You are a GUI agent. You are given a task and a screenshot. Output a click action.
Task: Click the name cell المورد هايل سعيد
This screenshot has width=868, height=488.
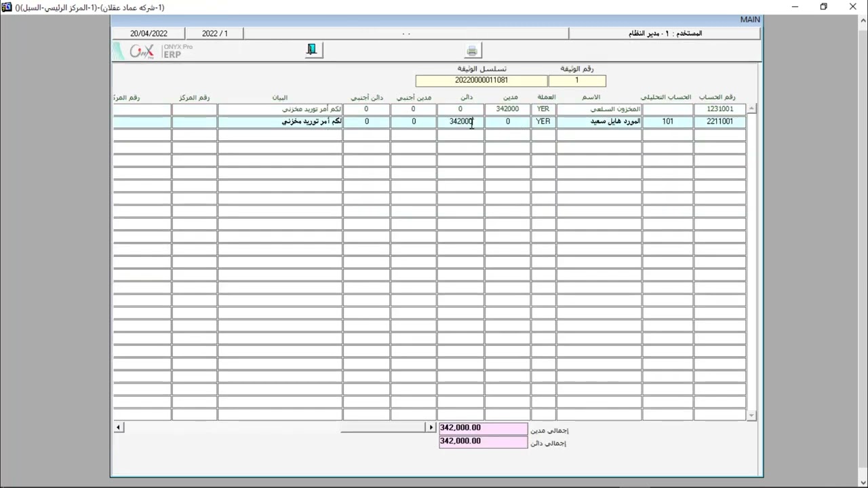599,121
